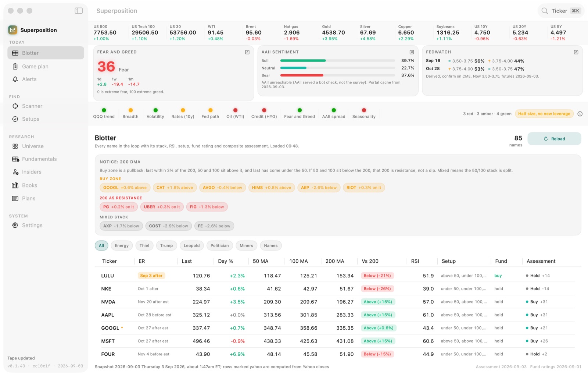Select the All filter chip
588x376 pixels.
tap(101, 245)
